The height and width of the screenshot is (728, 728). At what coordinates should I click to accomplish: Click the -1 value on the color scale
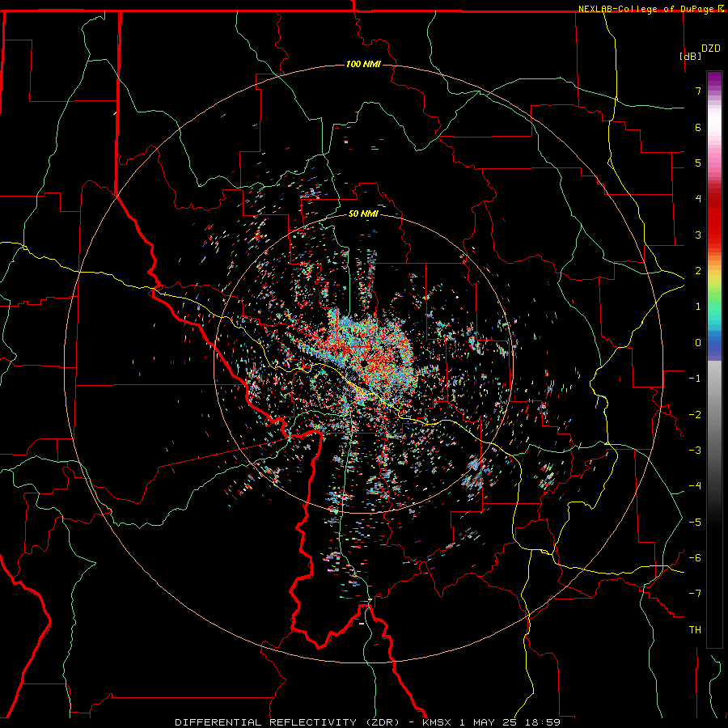[x=695, y=378]
